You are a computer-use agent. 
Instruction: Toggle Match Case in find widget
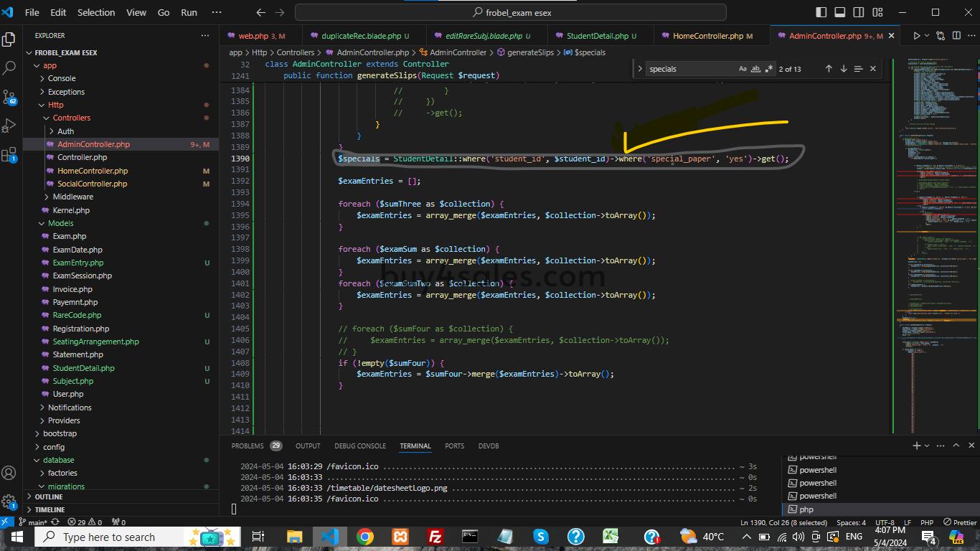coord(743,69)
